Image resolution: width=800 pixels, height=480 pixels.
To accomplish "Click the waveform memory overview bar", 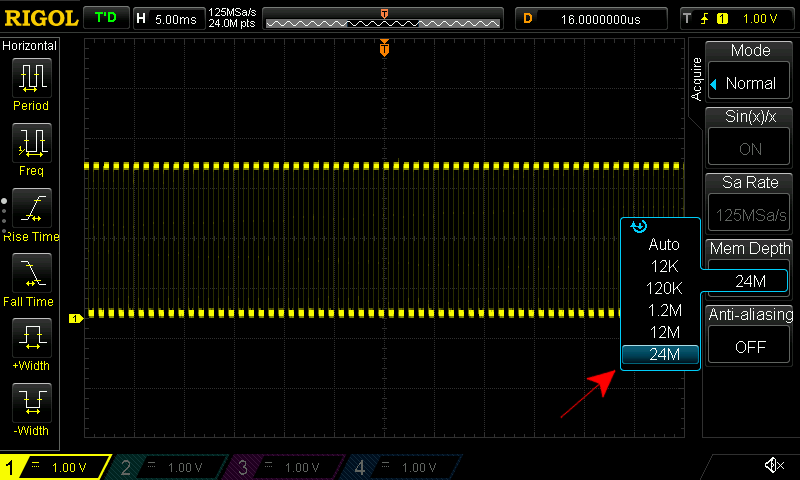I will coord(383,19).
